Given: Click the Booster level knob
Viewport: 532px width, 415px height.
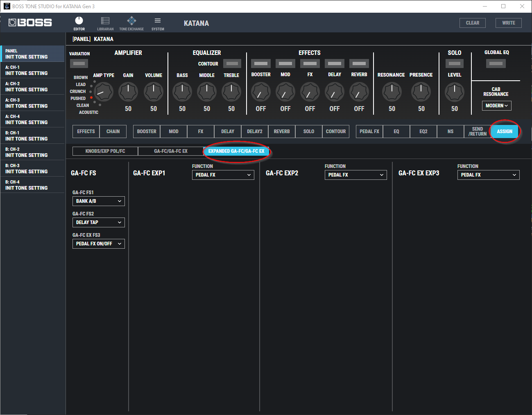Looking at the screenshot, I should (x=261, y=92).
